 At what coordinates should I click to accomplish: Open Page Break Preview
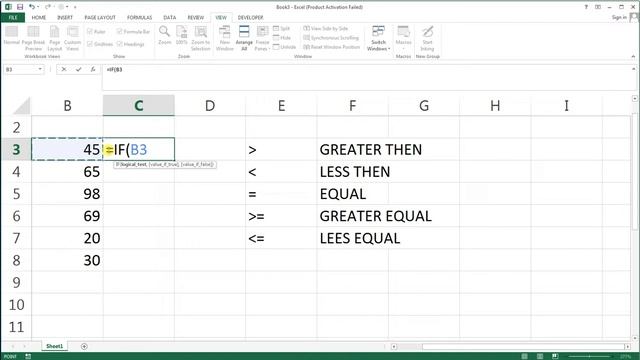click(33, 38)
